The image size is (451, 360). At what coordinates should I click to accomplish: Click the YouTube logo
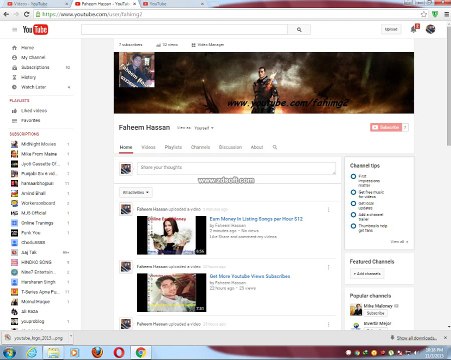click(x=35, y=30)
